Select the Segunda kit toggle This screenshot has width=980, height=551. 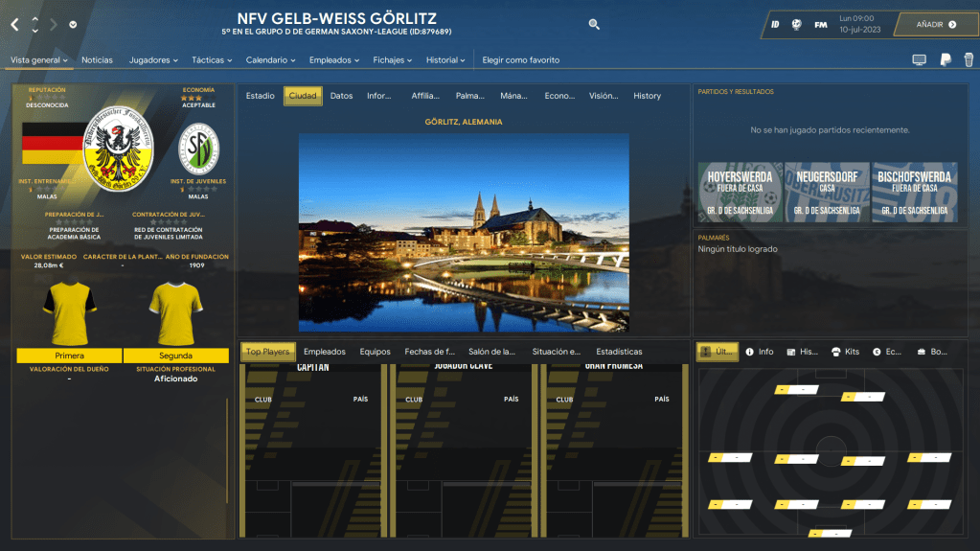[175, 356]
